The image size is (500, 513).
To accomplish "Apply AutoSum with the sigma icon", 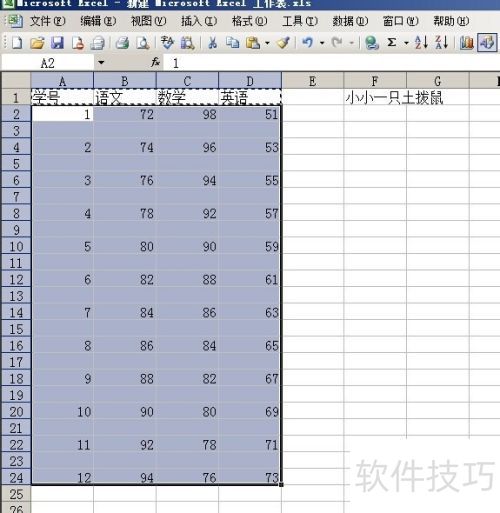I will point(392,43).
